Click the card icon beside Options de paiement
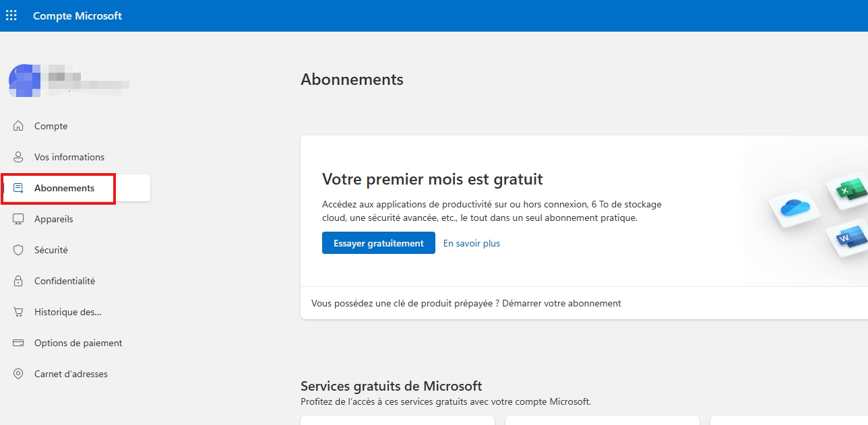Screen dimensions: 868x425 click(x=19, y=343)
